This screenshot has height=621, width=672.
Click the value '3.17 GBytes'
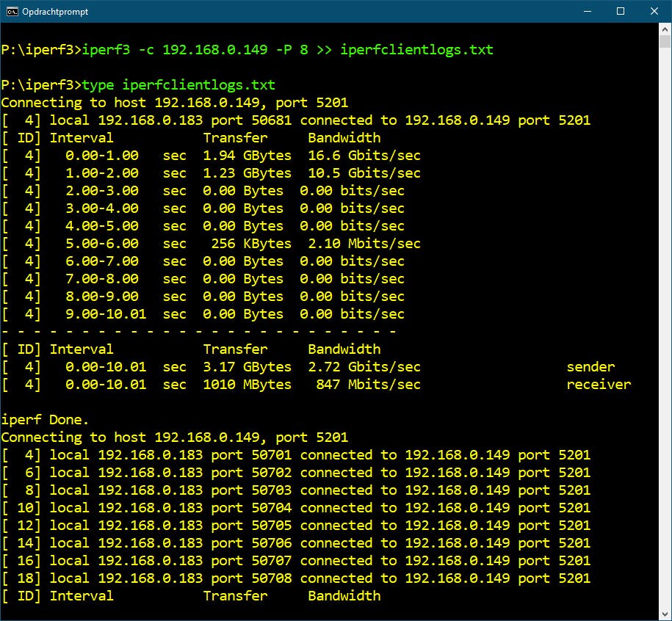[248, 367]
